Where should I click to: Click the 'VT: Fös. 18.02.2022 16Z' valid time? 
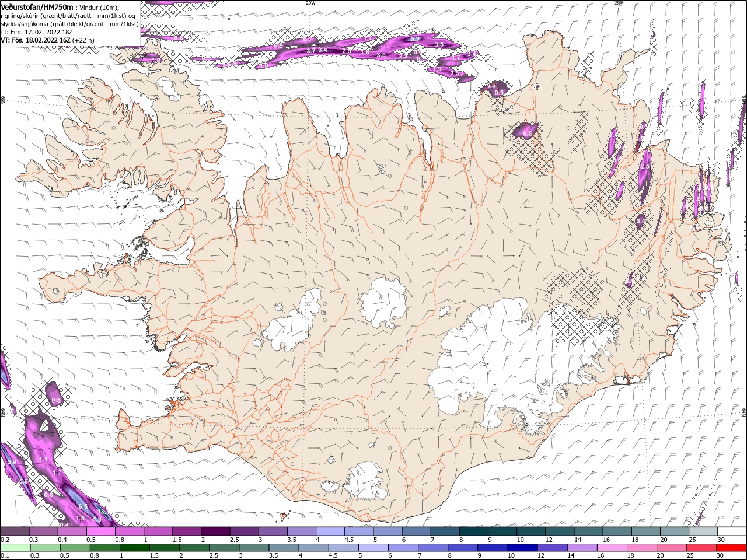pos(36,40)
